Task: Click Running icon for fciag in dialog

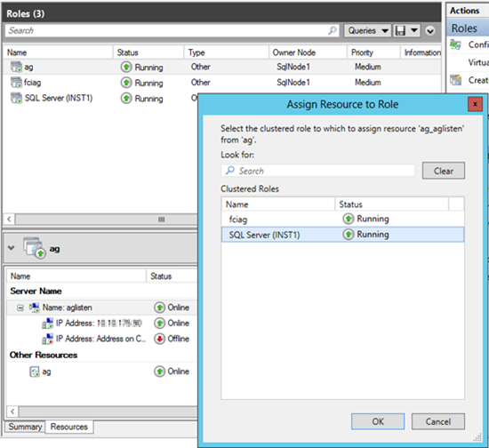Action: pos(349,219)
